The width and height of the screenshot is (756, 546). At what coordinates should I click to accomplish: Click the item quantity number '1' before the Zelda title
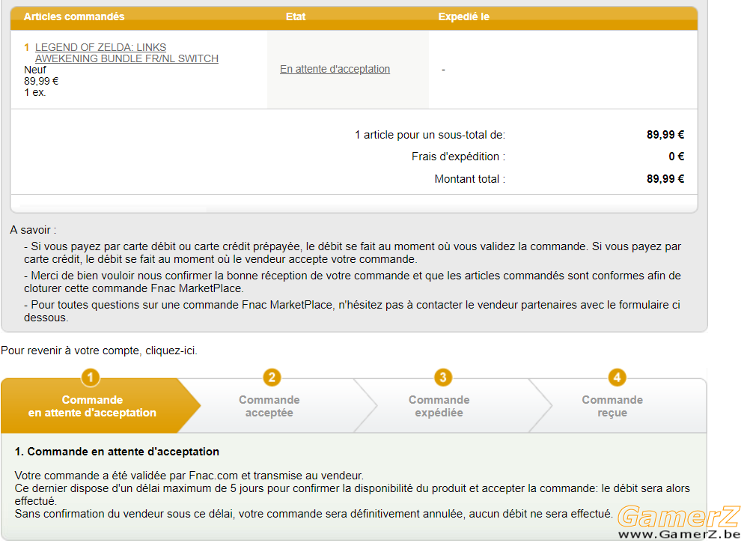[x=26, y=48]
